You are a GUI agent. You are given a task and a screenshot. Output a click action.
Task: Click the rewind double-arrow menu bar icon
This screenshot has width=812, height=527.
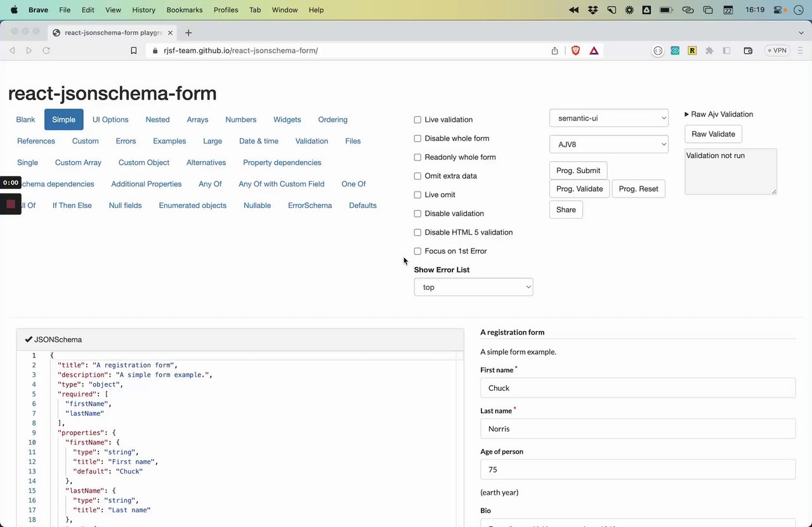pyautogui.click(x=573, y=10)
